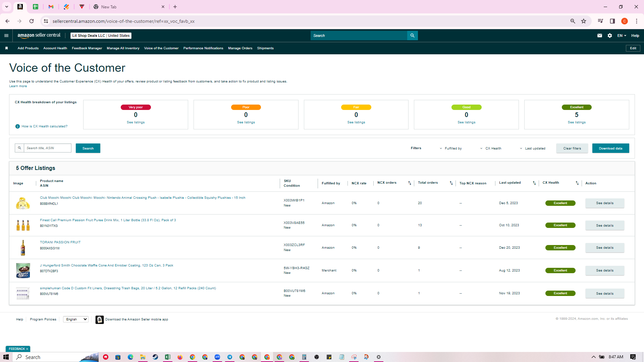Click the Search title, ASIN input field
The width and height of the screenshot is (644, 362).
(47, 148)
